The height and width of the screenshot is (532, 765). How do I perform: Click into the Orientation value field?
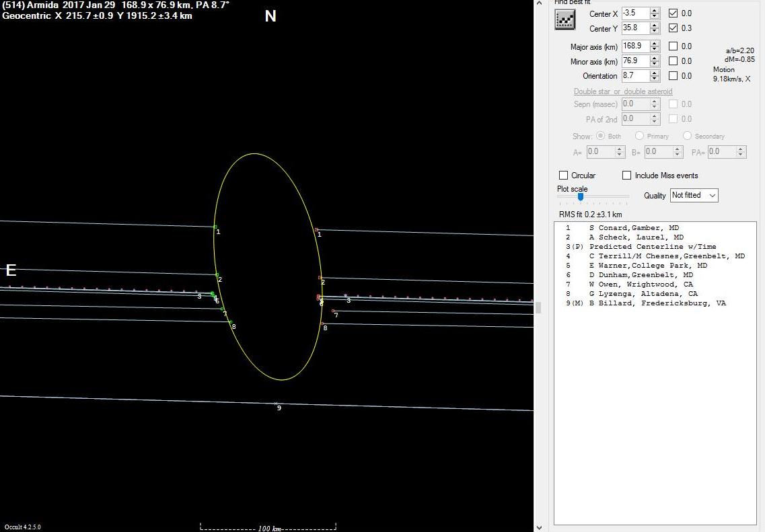tap(635, 76)
